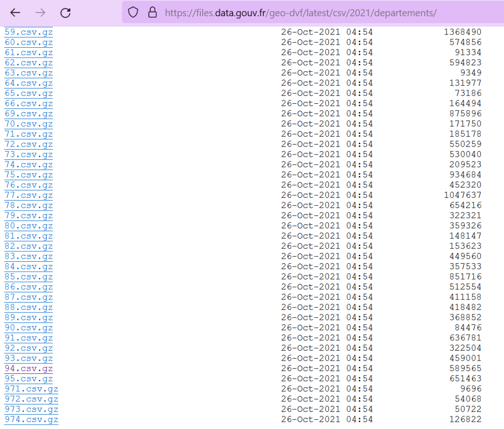Download 86.csv.gz
This screenshot has height=429, width=504.
[x=29, y=287]
